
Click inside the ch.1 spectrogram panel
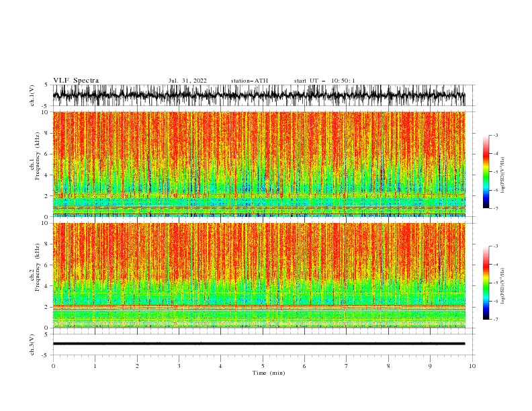tap(259, 164)
